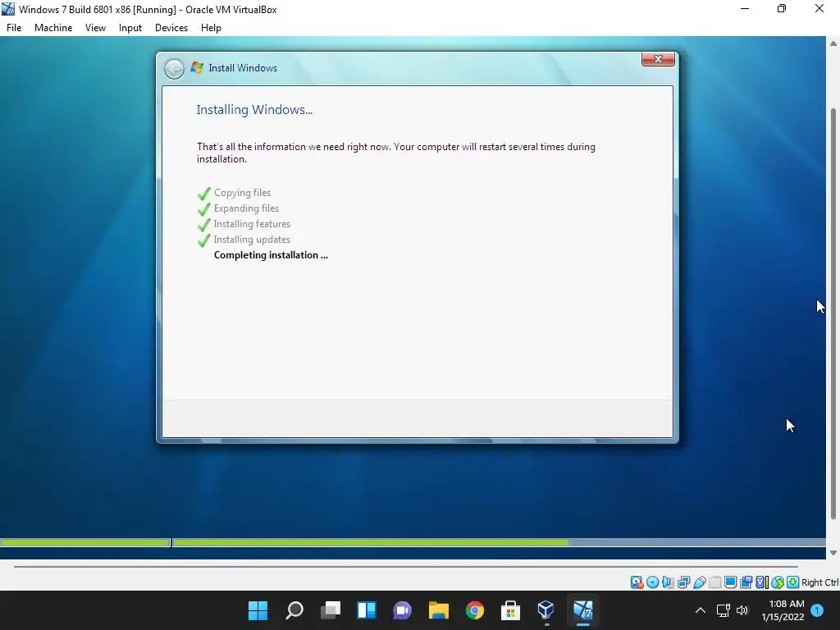Click the Windows flag icon in dialog title
Screen dimensions: 840x630
coord(197,67)
